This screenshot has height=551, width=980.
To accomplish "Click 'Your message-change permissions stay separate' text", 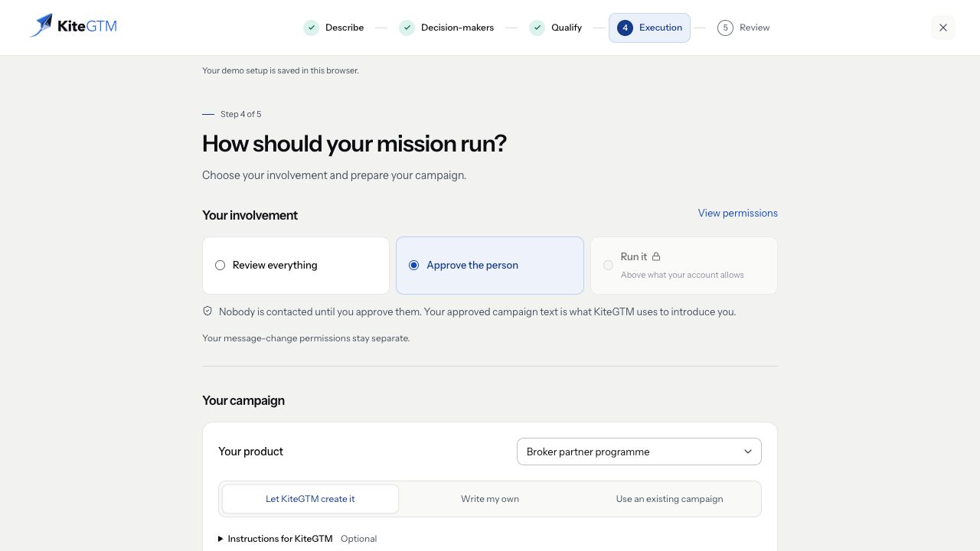I will pyautogui.click(x=306, y=338).
